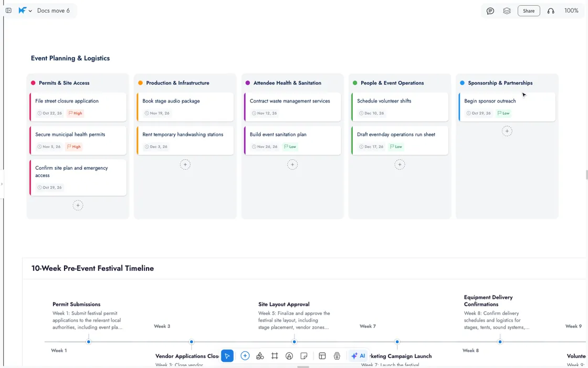Click the orange dot beside Production & Infrastructure
Viewport: 588px width, 368px height.
(140, 83)
